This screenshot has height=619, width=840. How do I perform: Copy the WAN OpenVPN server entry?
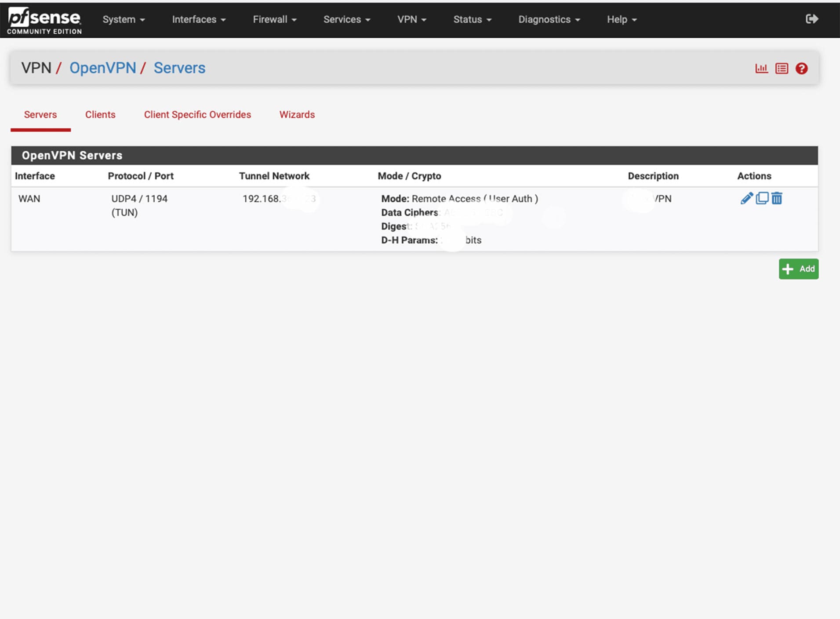(762, 198)
